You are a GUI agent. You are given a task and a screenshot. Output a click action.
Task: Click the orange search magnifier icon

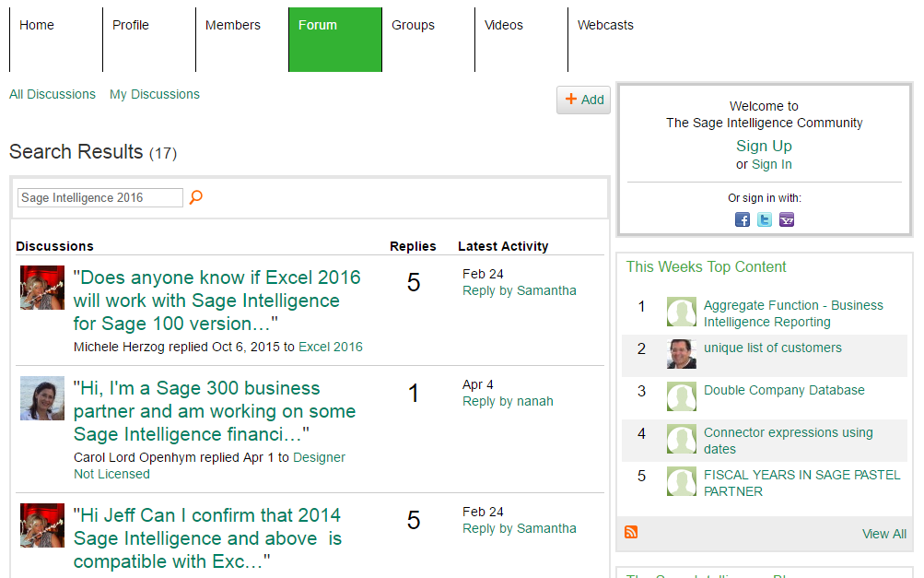pyautogui.click(x=196, y=197)
